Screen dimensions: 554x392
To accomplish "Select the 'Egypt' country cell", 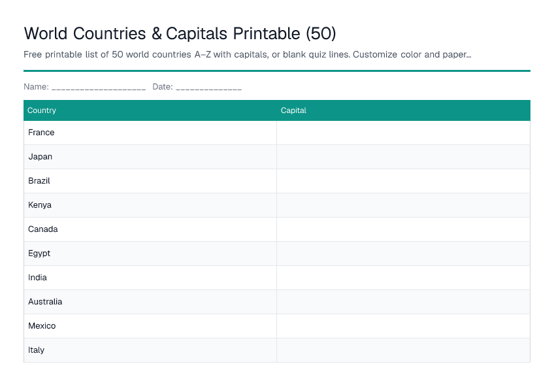I will point(150,253).
